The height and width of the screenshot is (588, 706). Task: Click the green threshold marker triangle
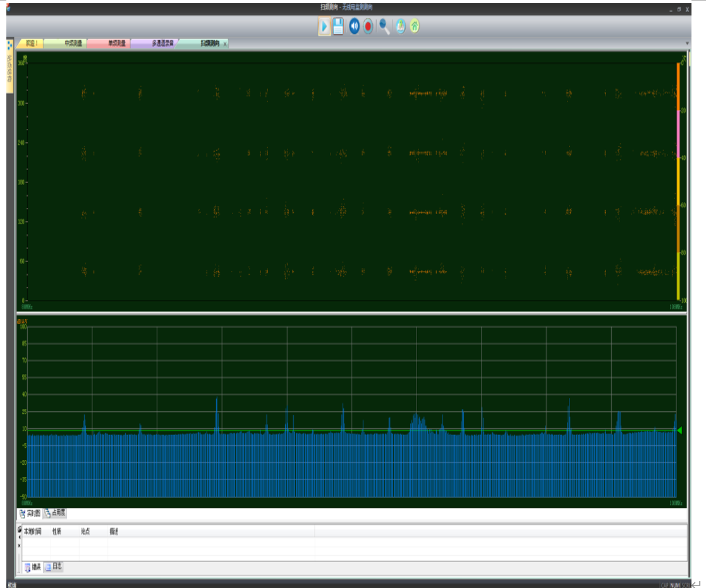tap(679, 431)
